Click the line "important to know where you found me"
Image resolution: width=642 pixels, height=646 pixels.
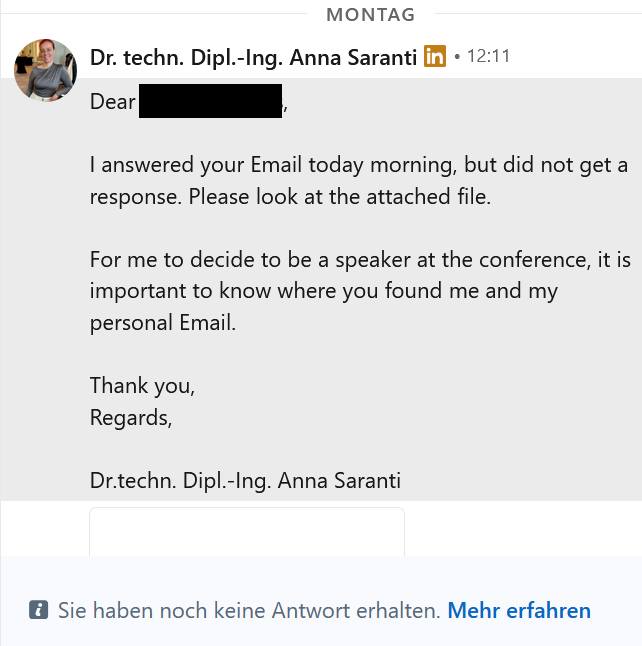(323, 291)
